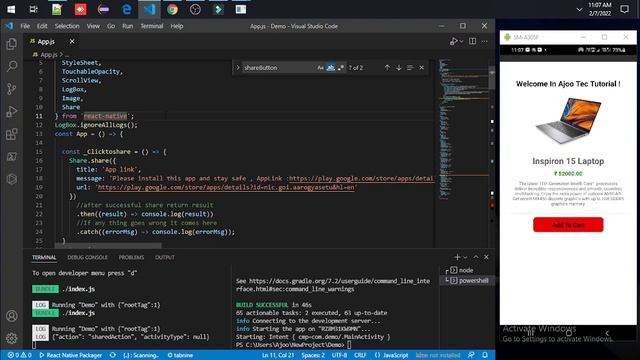Create a new terminal with plus icon
Viewport: 640px width, 360px height.
click(x=457, y=257)
